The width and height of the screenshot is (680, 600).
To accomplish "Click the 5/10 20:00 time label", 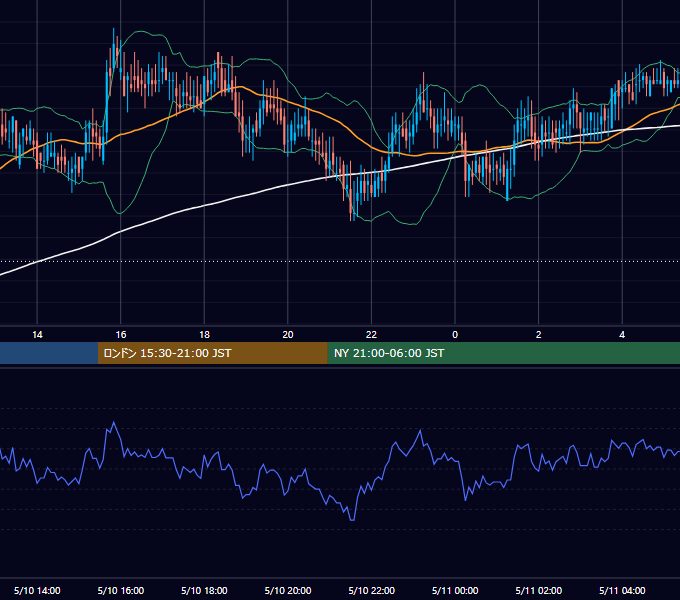I will pos(288,590).
